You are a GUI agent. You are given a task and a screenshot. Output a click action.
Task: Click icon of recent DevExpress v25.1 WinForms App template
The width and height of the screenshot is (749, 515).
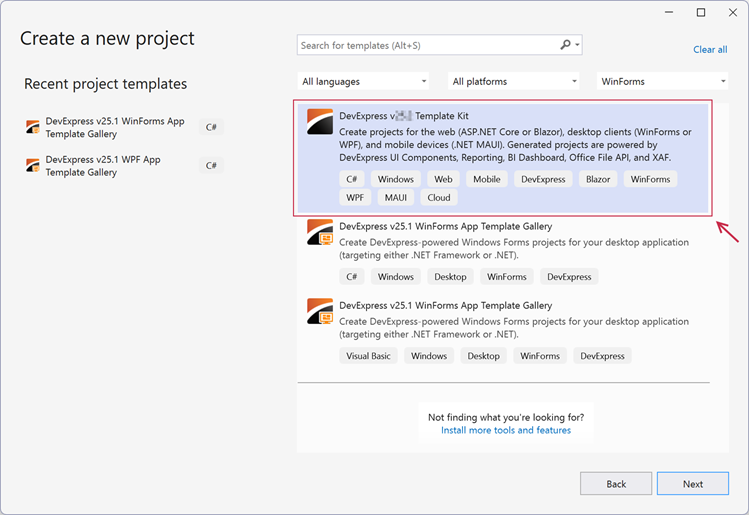click(x=32, y=128)
